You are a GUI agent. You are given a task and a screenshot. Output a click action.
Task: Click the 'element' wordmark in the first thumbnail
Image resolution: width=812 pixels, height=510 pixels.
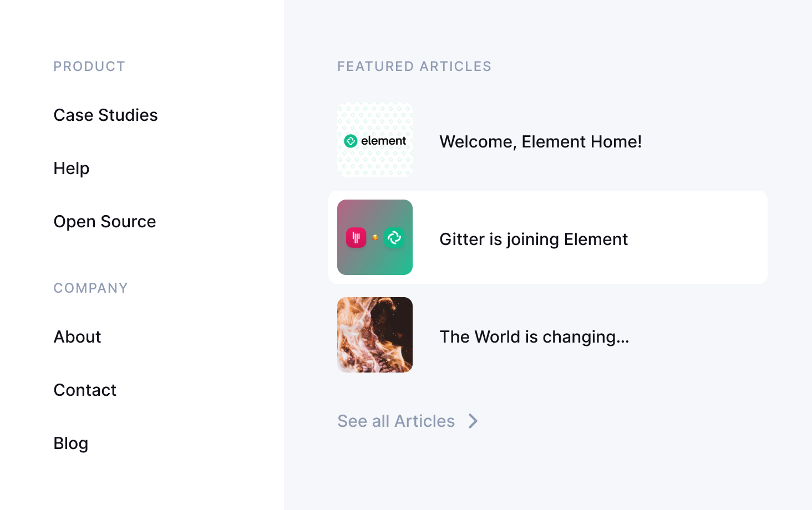coord(384,141)
